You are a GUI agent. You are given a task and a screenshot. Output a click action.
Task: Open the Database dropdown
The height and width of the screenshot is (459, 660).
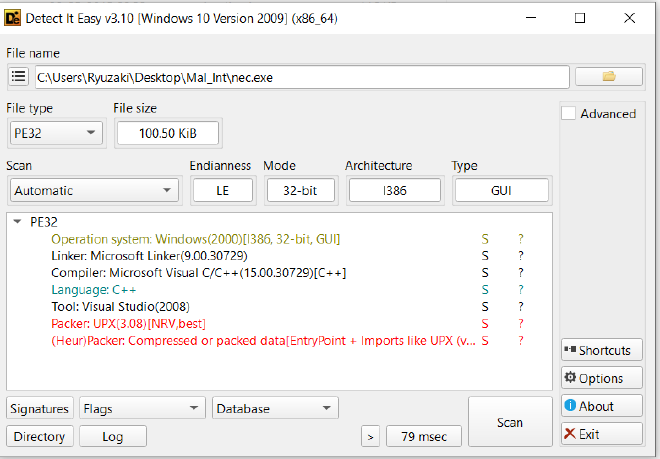(x=275, y=408)
